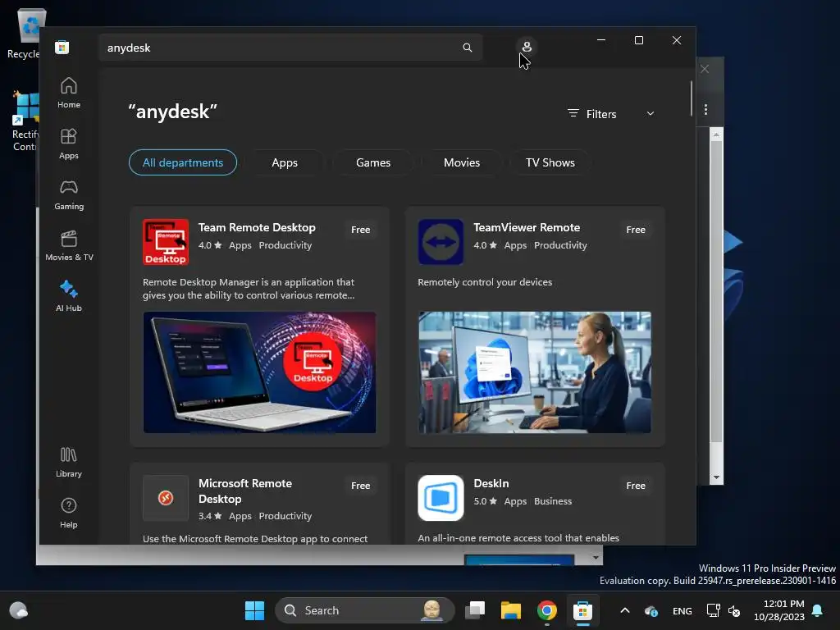Select the All departments filter
840x630 pixels.
coord(183,162)
